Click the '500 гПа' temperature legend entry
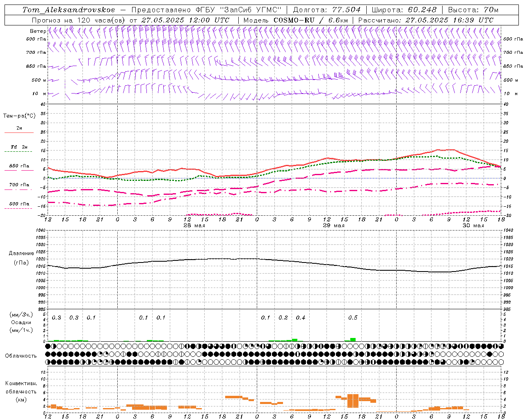 click(19, 204)
